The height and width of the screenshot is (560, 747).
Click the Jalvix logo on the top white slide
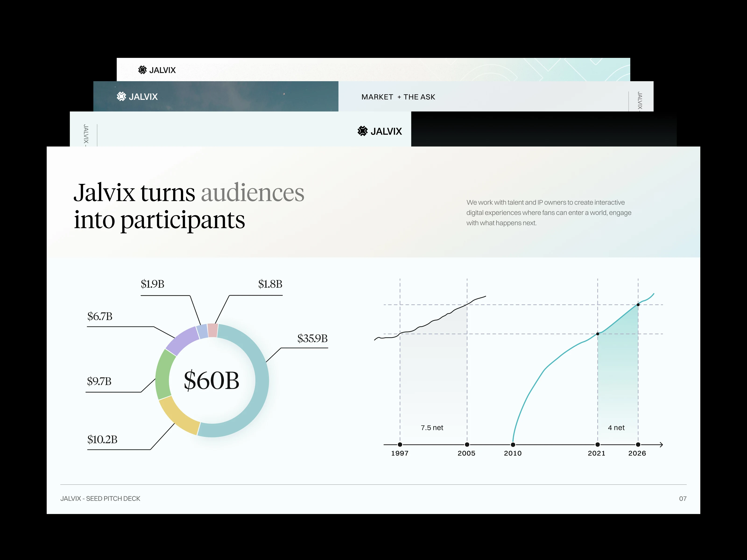pos(157,70)
